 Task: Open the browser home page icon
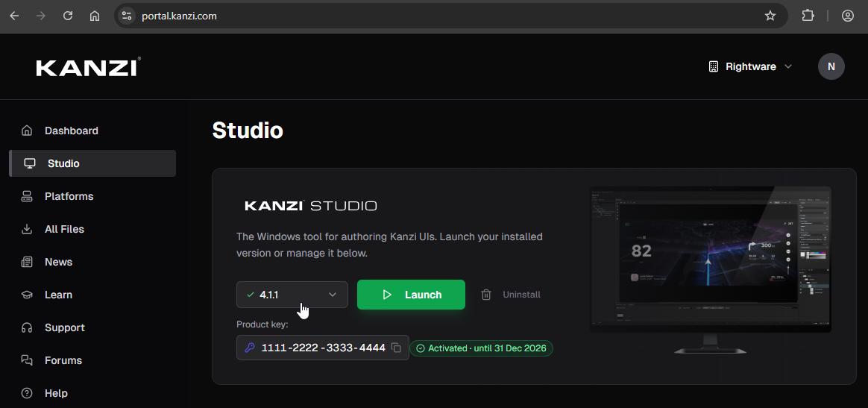tap(95, 16)
